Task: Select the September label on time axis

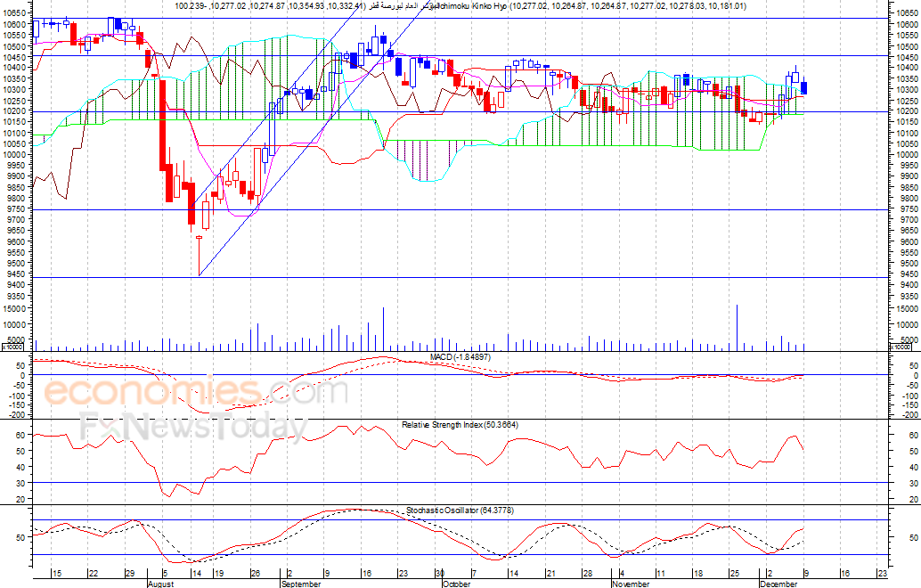Action: click(301, 584)
